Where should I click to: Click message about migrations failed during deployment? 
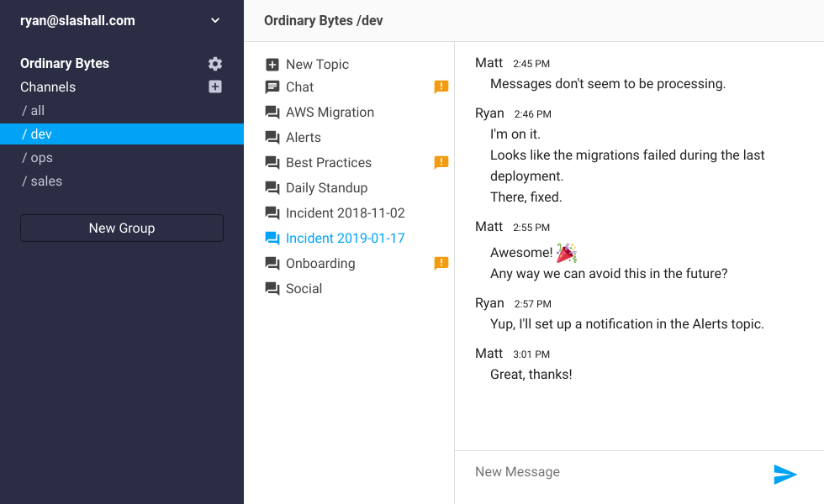pyautogui.click(x=627, y=165)
